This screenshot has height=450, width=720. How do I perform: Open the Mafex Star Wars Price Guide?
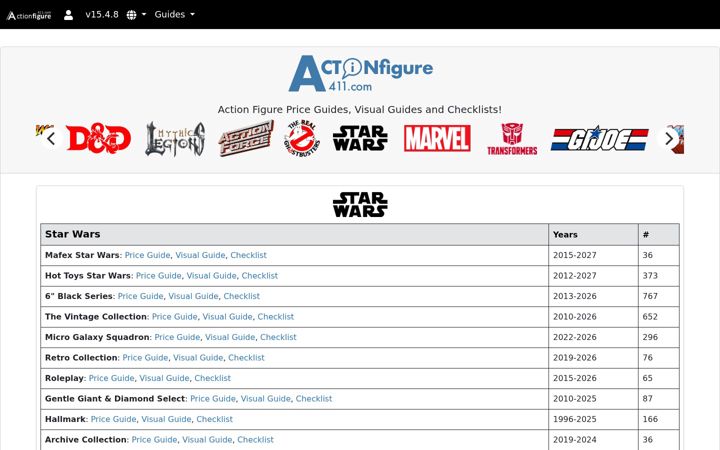coord(147,255)
